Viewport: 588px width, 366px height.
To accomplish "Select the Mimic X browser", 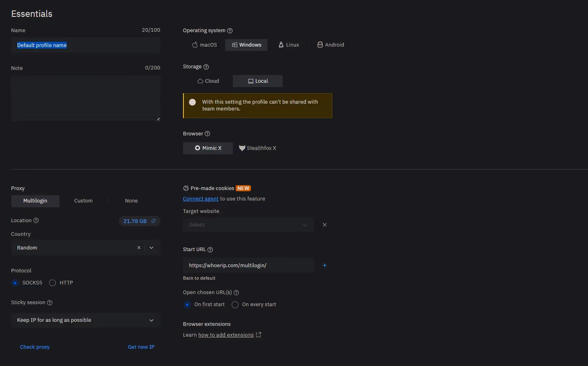I will tap(208, 148).
